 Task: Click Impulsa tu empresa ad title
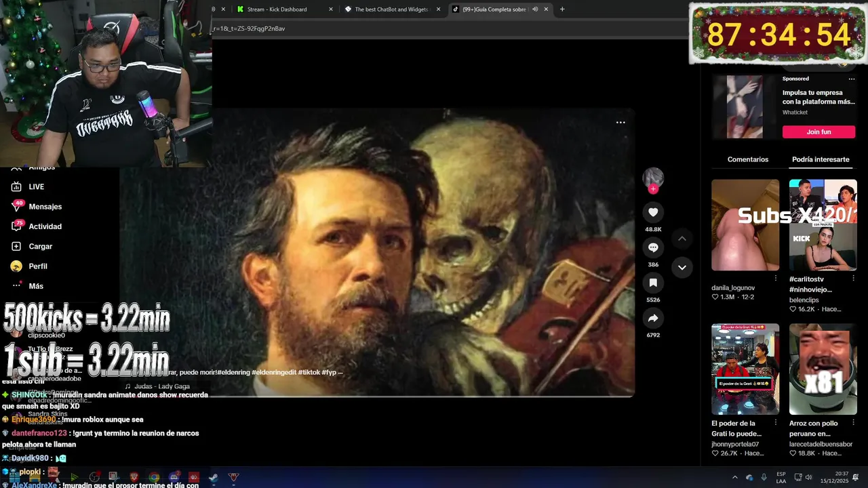point(818,97)
